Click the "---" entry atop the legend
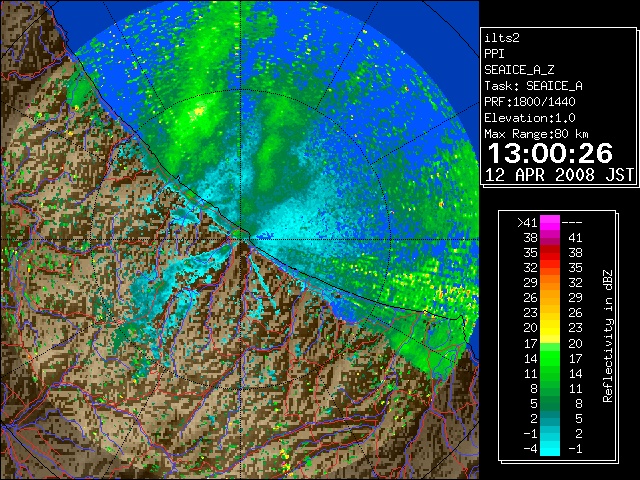640x480 pixels. [572, 222]
